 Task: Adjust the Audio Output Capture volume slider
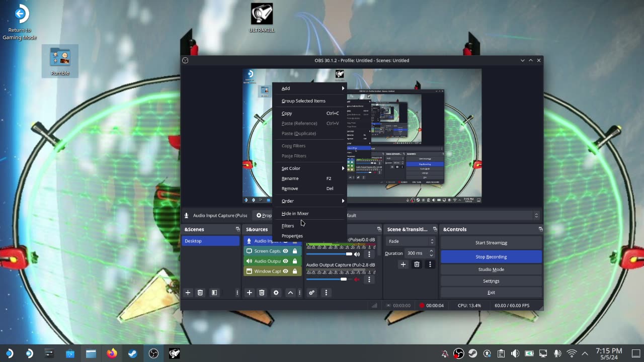[329, 279]
